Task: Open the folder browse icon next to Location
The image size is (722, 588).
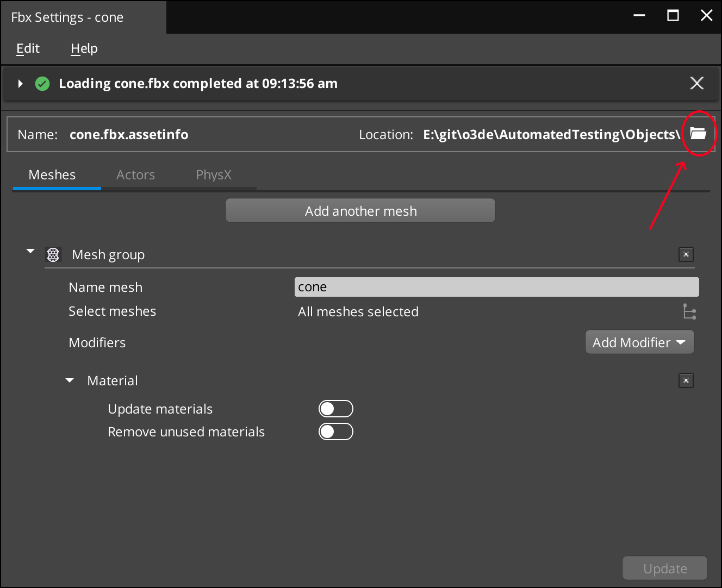Action: (698, 133)
